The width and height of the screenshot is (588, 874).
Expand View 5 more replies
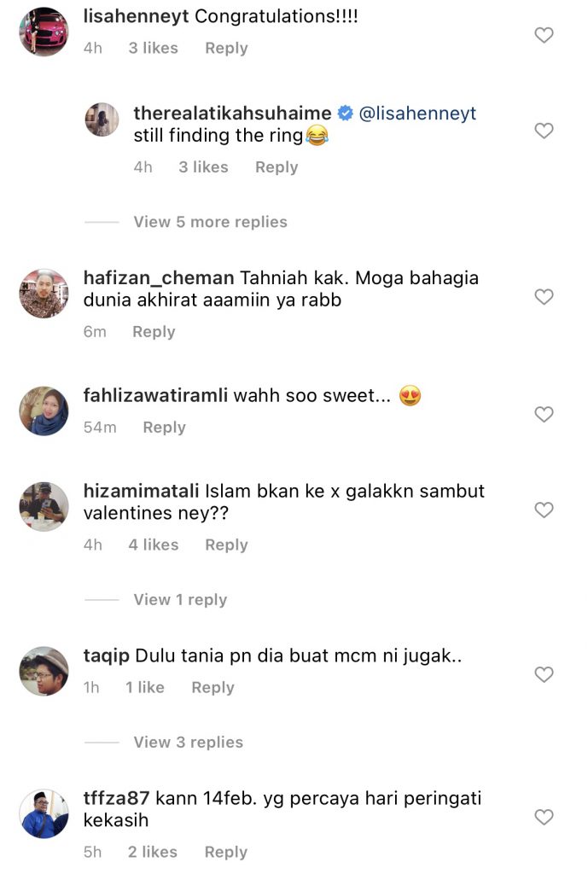point(210,222)
